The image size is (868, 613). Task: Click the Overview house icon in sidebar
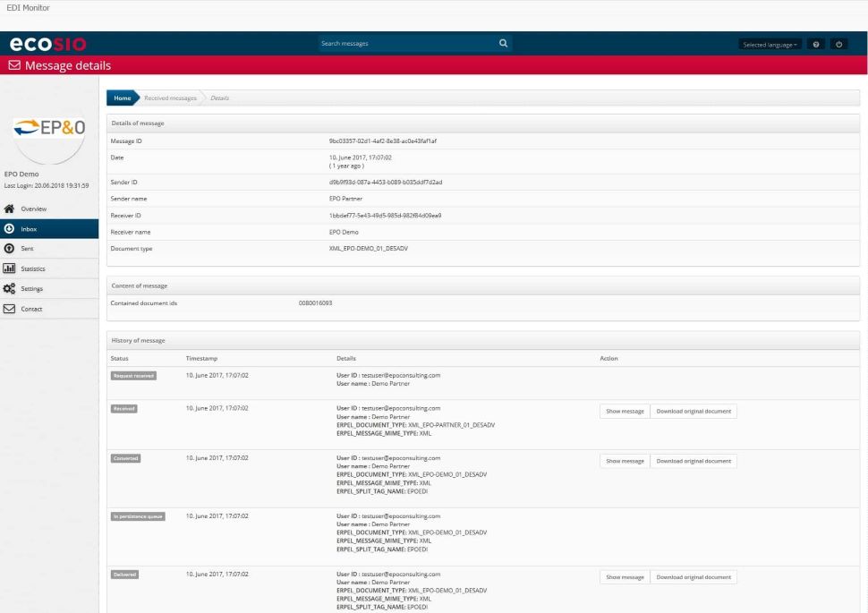pos(9,209)
